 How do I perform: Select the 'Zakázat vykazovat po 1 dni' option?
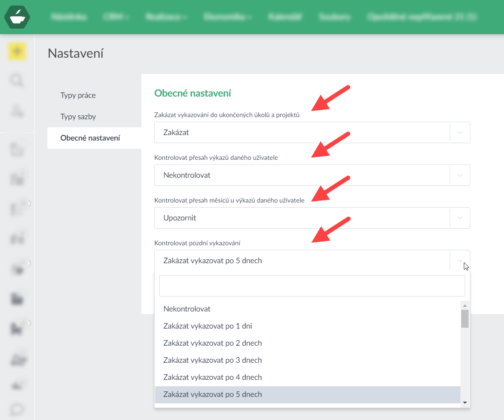coord(208,326)
